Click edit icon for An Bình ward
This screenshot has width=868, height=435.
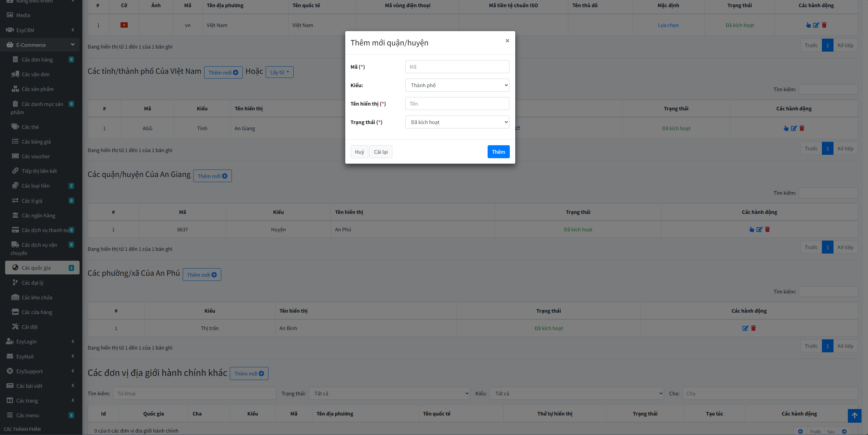pyautogui.click(x=745, y=328)
